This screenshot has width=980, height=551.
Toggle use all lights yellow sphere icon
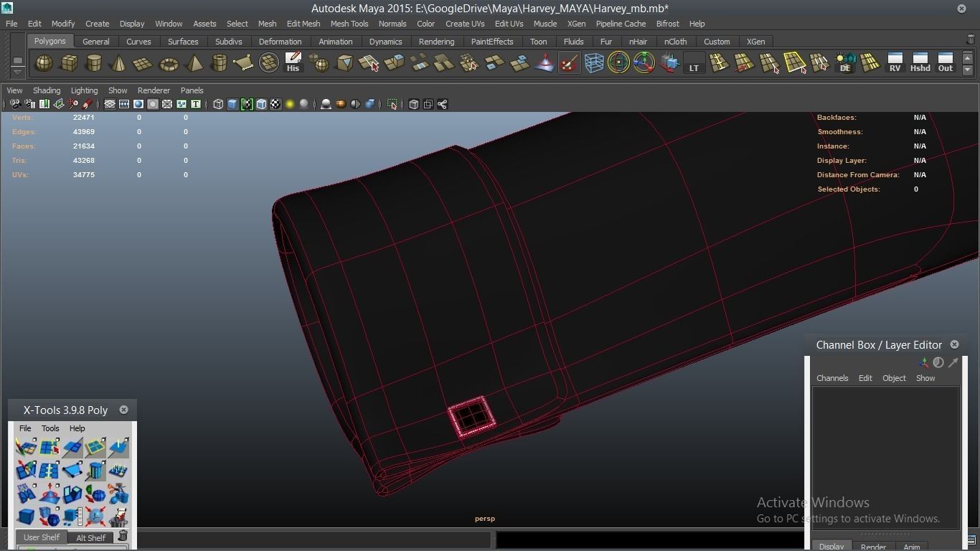pyautogui.click(x=290, y=105)
